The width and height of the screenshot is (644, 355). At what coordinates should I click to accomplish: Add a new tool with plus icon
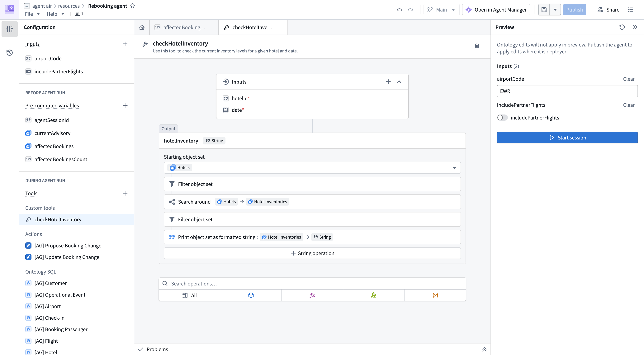(x=125, y=193)
